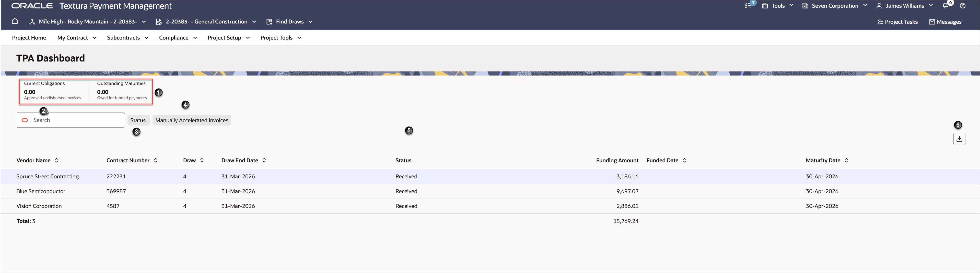
Task: Sort by Funded Date arrows
Action: point(684,160)
